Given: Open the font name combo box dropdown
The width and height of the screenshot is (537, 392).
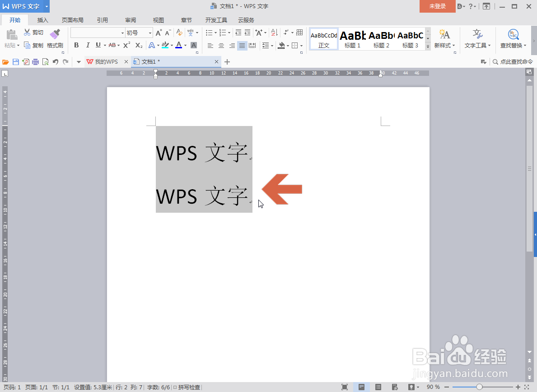Looking at the screenshot, I should point(122,33).
